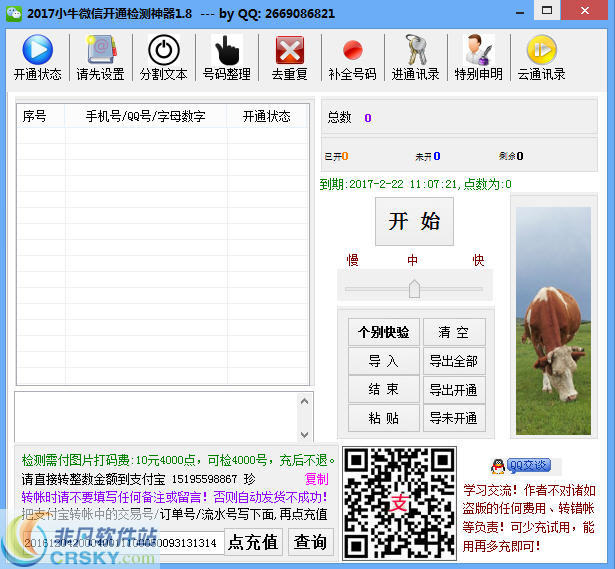The image size is (615, 569).
Task: Click the pink 复制 copy link
Action: click(x=317, y=479)
